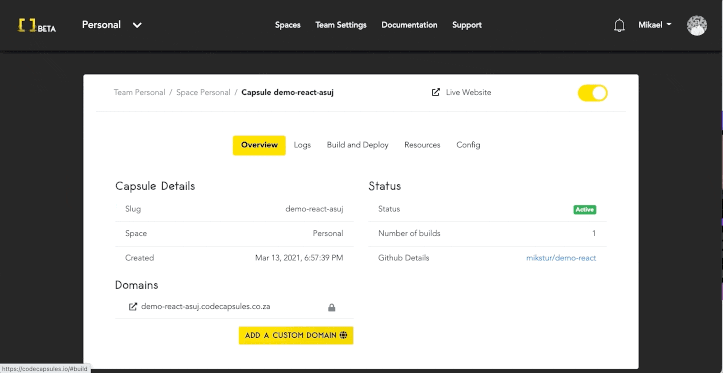Click the slug value demo-react-asuj

click(x=314, y=209)
